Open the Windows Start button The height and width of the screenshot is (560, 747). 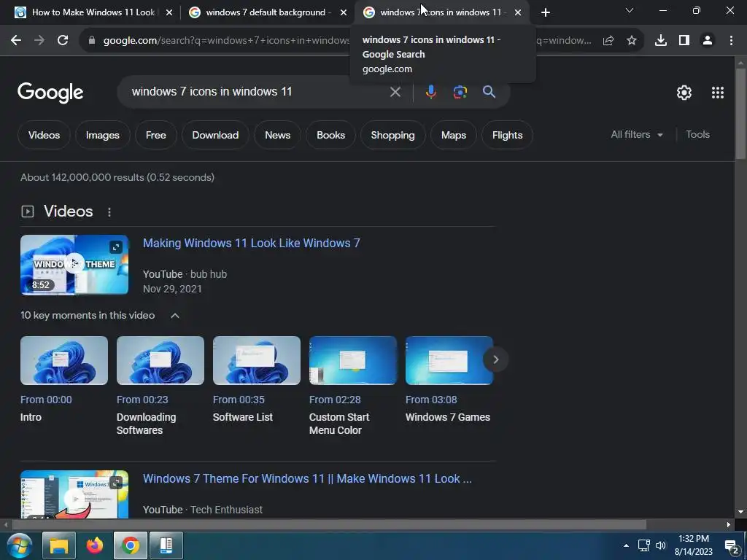point(19,545)
